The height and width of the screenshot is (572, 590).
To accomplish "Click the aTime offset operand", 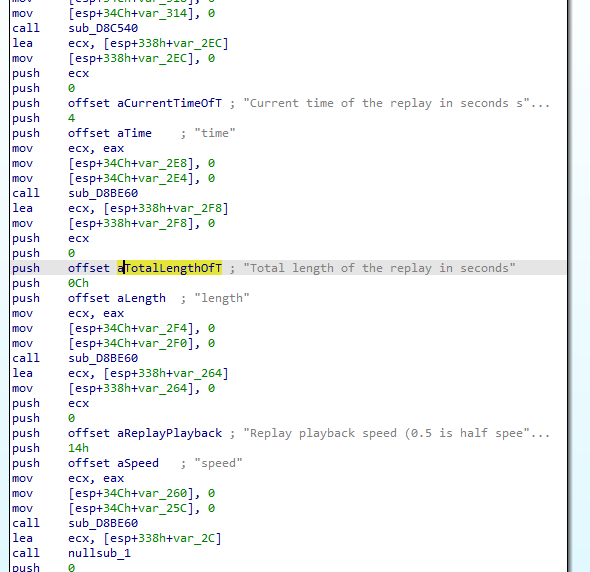I will (134, 133).
